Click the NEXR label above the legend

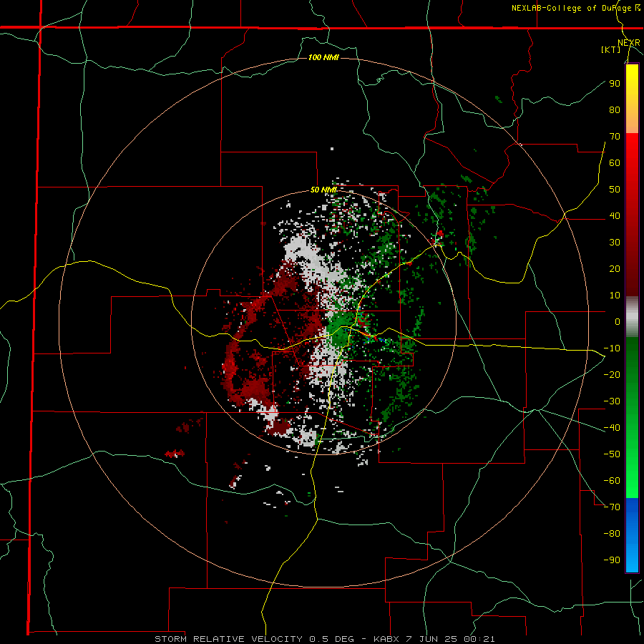pos(628,43)
